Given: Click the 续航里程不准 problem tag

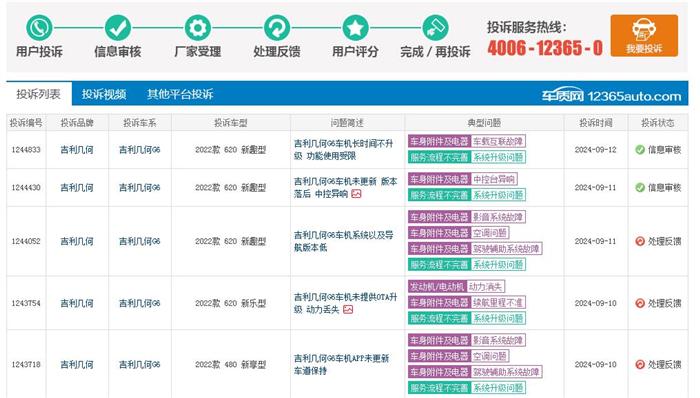Looking at the screenshot, I should pyautogui.click(x=498, y=303).
